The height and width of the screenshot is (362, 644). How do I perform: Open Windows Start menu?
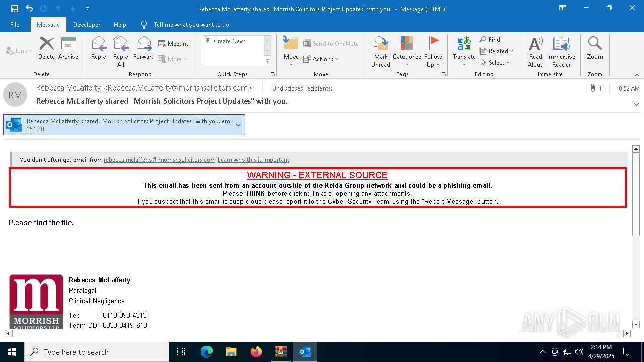pos(12,352)
